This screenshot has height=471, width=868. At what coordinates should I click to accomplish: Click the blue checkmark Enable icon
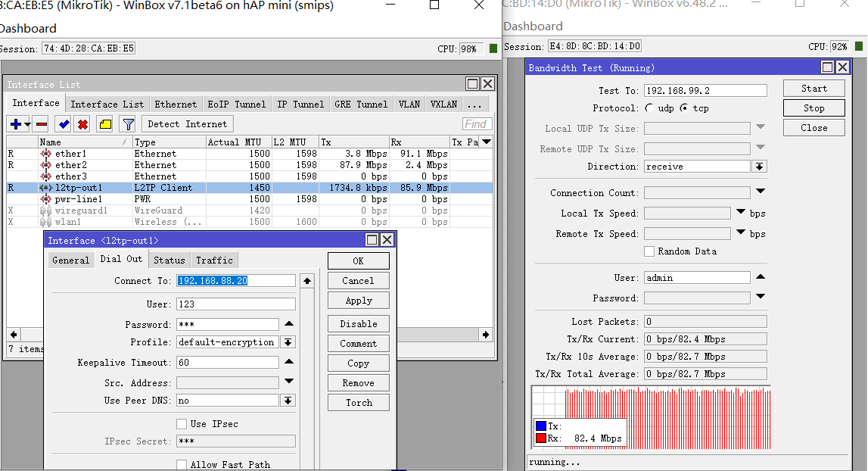tap(64, 124)
